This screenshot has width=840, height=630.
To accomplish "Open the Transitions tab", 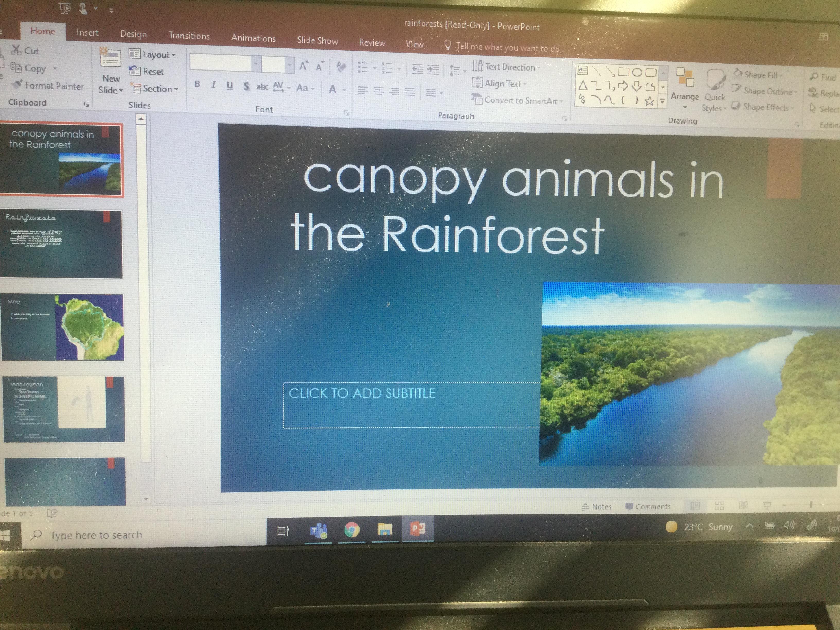I will (189, 36).
